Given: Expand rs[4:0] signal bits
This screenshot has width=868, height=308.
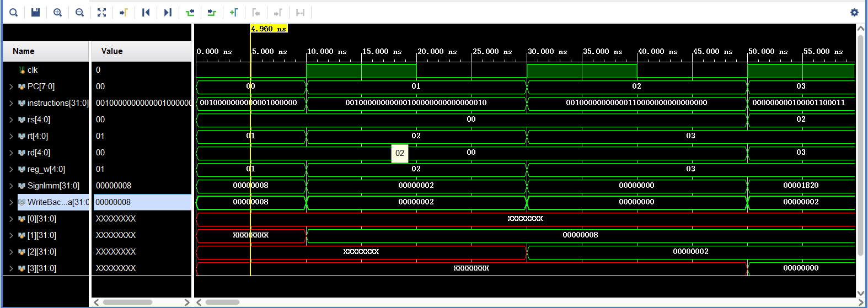Looking at the screenshot, I should (11, 120).
